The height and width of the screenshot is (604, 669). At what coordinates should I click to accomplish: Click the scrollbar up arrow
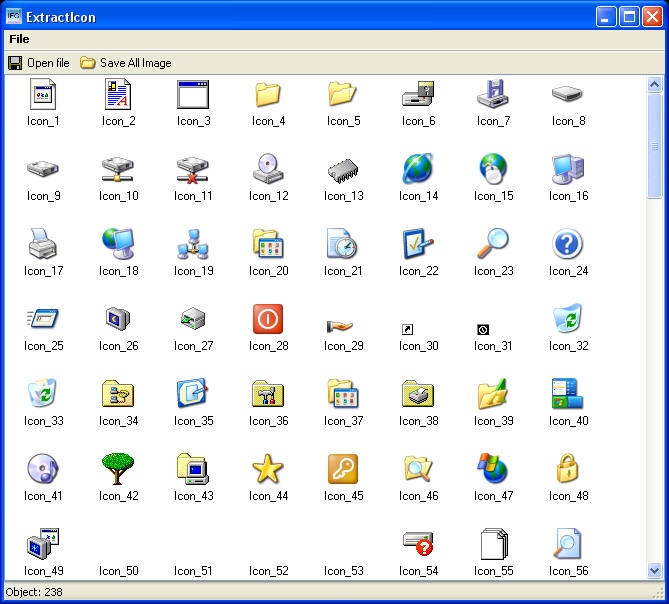pos(655,84)
